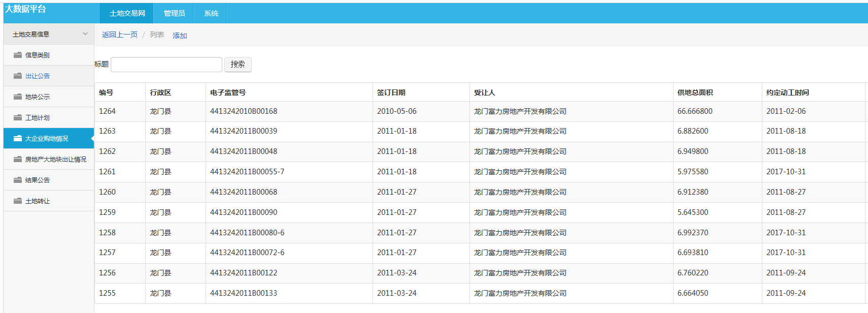868x313 pixels.
Task: Click folder icon beside 大企业购地情况
Action: [18, 138]
